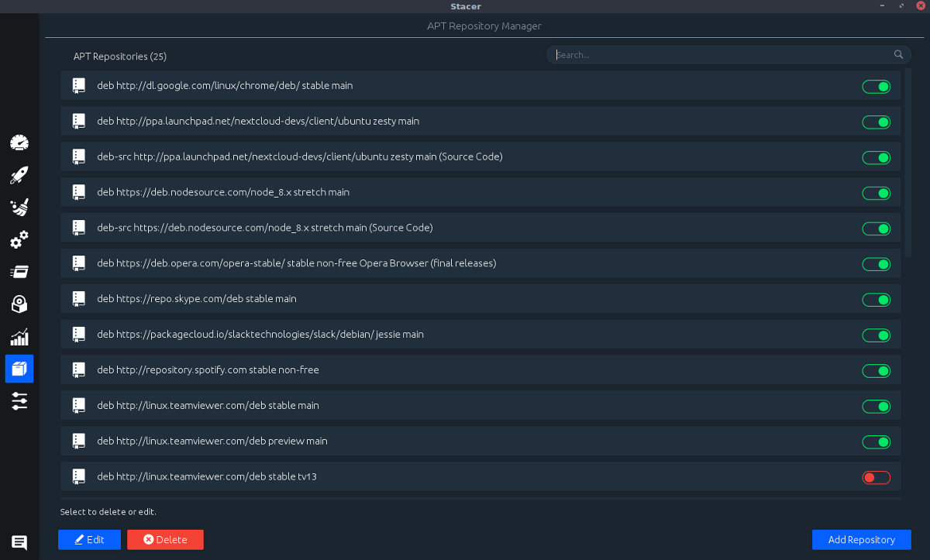
Task: Click repository icon of teamviewer stable tv13 row
Action: point(78,477)
